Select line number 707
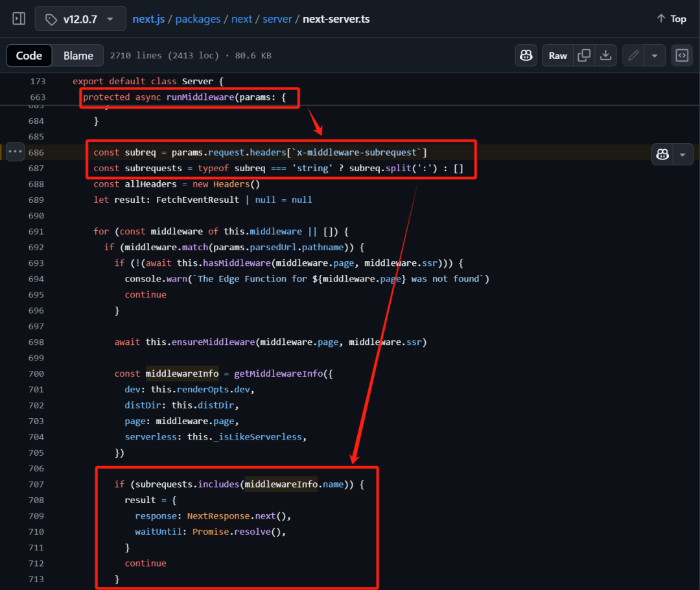The height and width of the screenshot is (590, 700). [36, 484]
